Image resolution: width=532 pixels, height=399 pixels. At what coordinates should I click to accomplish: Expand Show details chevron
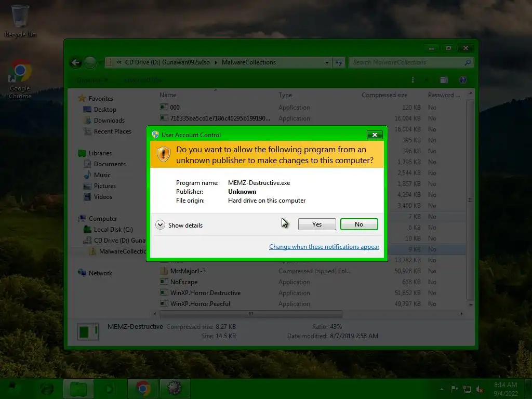(160, 225)
